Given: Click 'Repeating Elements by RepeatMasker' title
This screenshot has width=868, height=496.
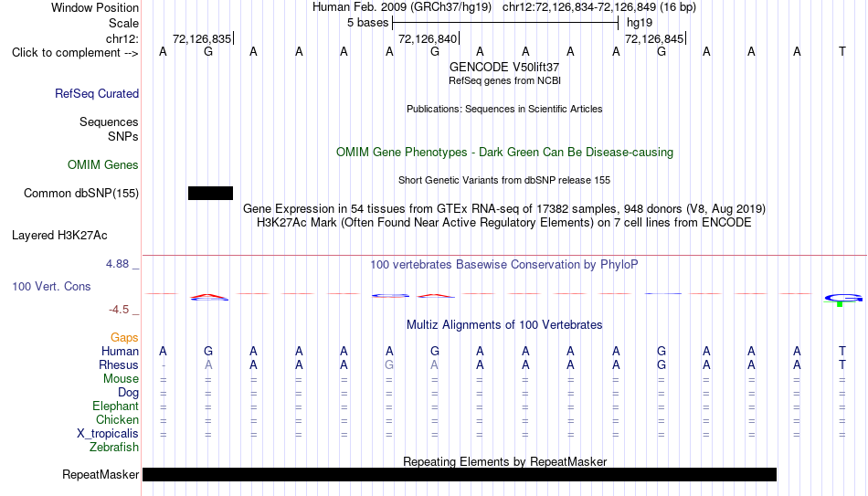Looking at the screenshot, I should pos(504,461).
